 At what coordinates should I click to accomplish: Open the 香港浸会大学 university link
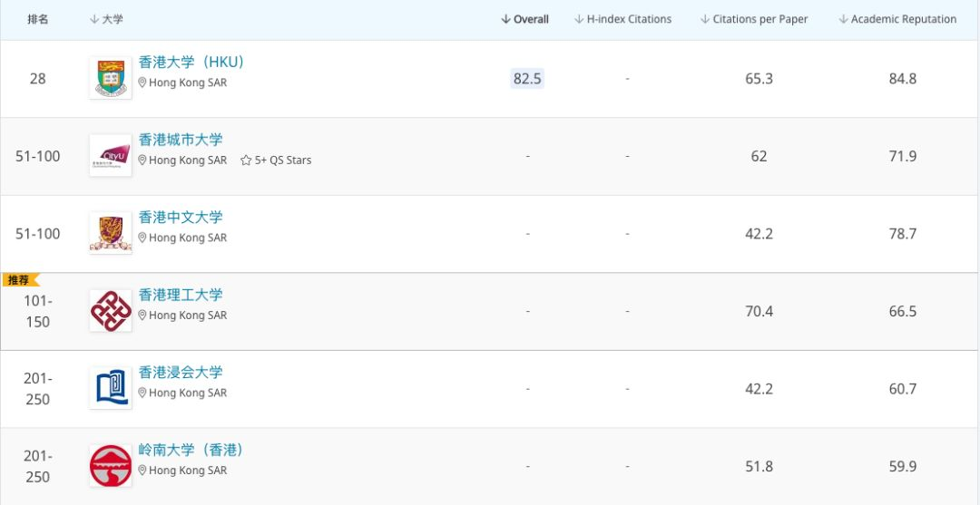tap(181, 372)
